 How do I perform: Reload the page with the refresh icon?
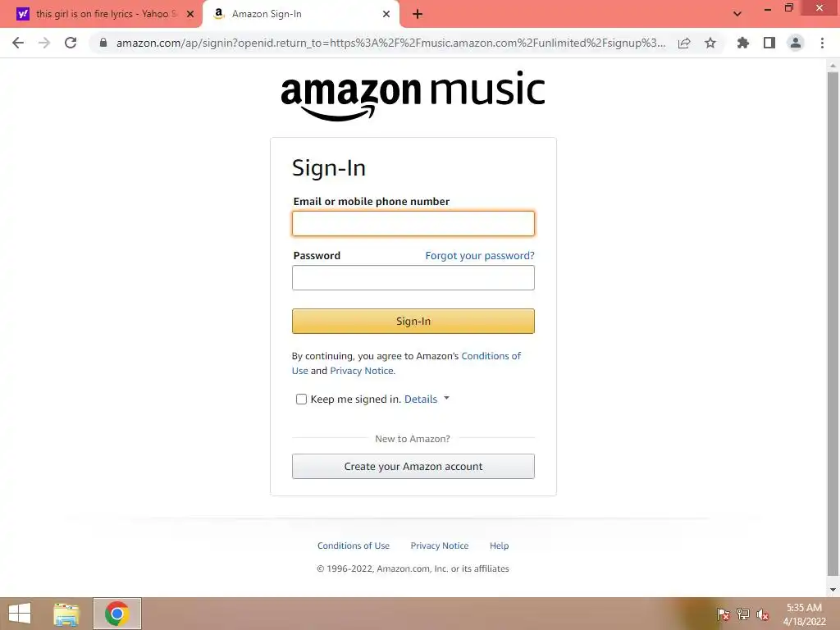click(x=71, y=43)
